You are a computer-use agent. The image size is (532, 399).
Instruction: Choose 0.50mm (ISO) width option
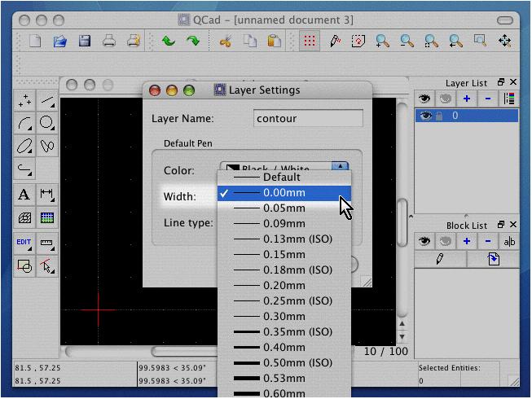click(x=284, y=362)
